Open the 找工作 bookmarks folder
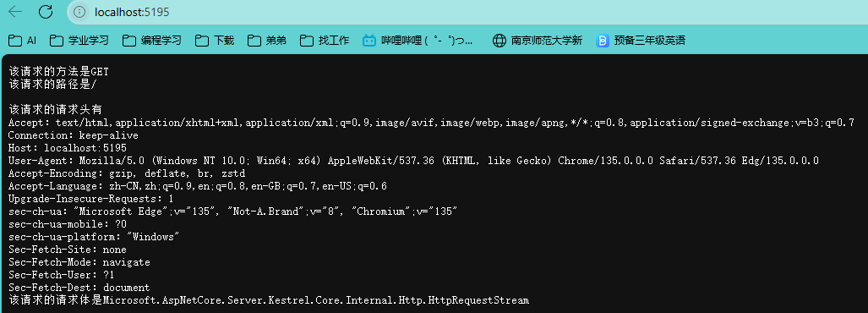Viewport: 868px width, 313px height. point(325,41)
